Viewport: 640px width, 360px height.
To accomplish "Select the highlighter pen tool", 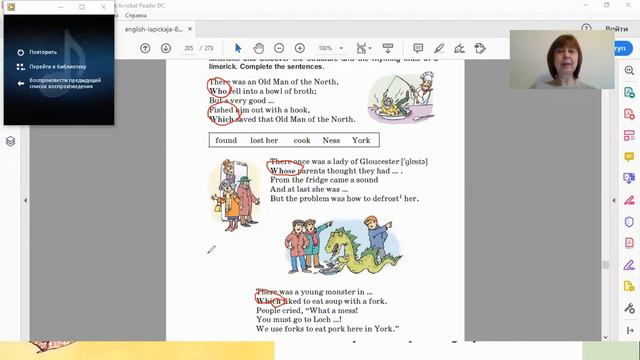I will point(439,48).
